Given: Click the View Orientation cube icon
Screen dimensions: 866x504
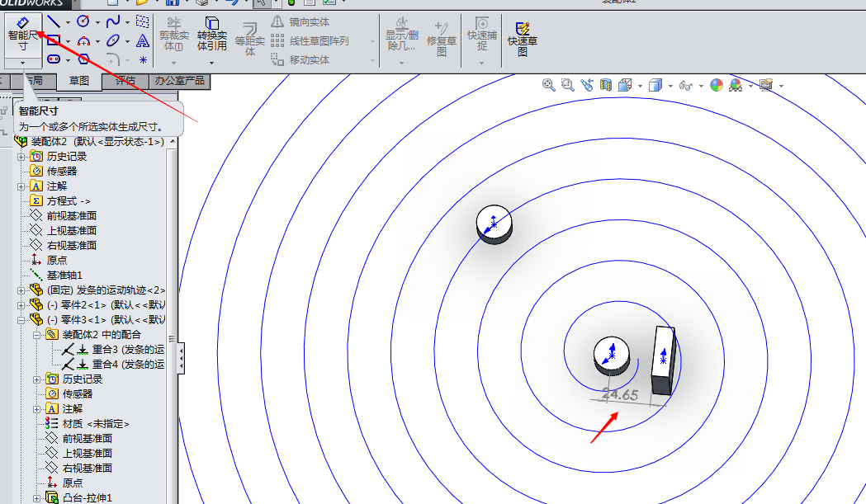Looking at the screenshot, I should click(625, 85).
